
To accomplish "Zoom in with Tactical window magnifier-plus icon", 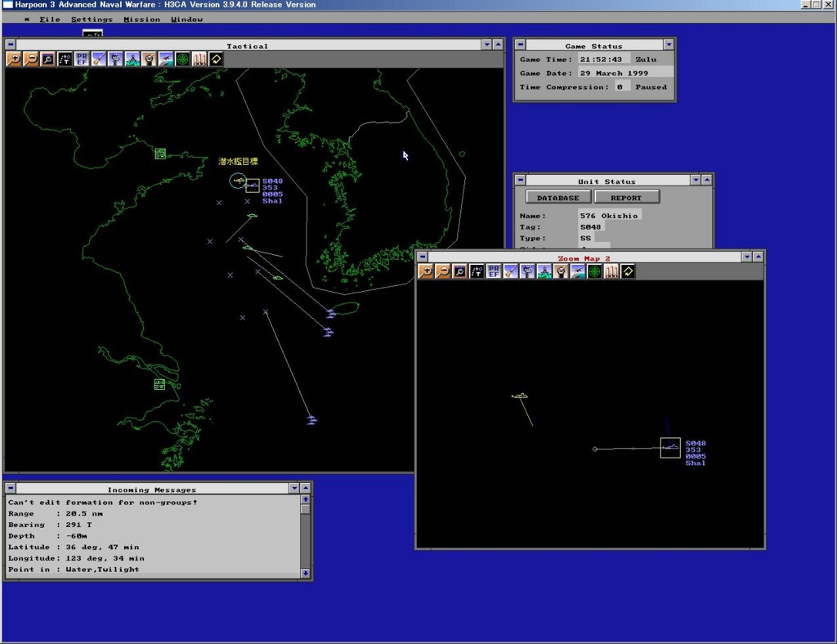I will (x=14, y=59).
